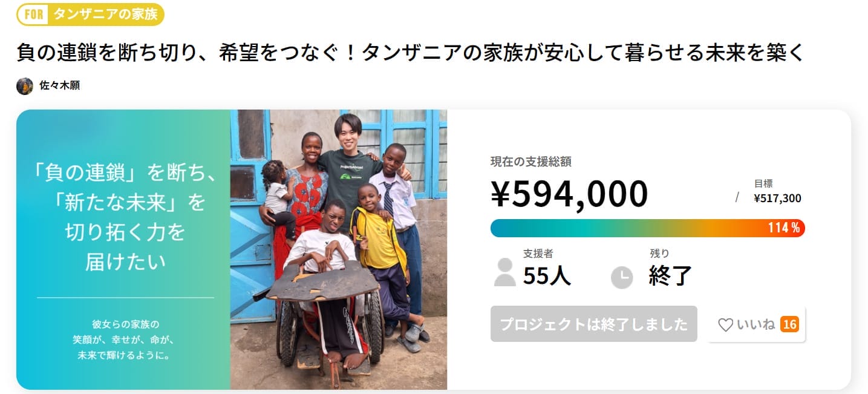Open the family group photo
The height and width of the screenshot is (394, 868).
pos(338,249)
